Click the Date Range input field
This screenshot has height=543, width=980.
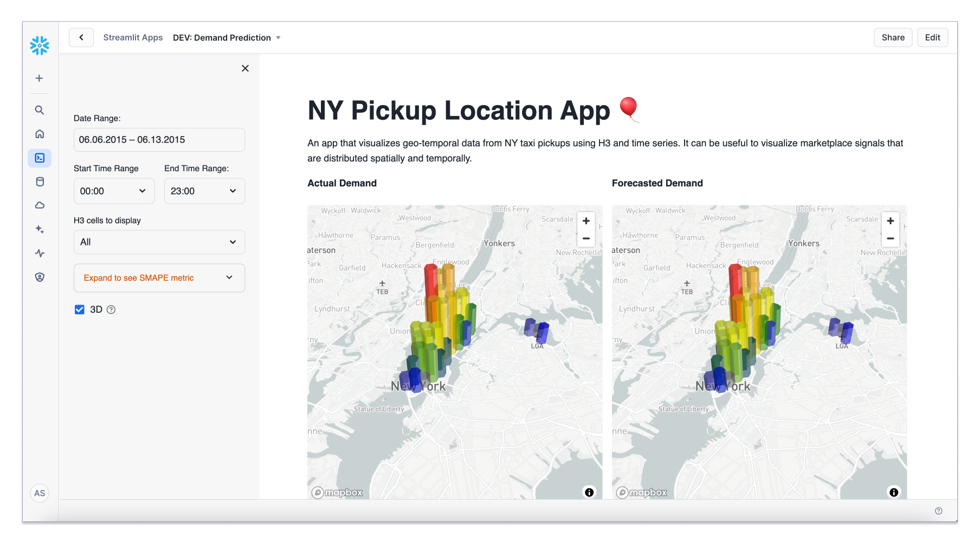[159, 140]
